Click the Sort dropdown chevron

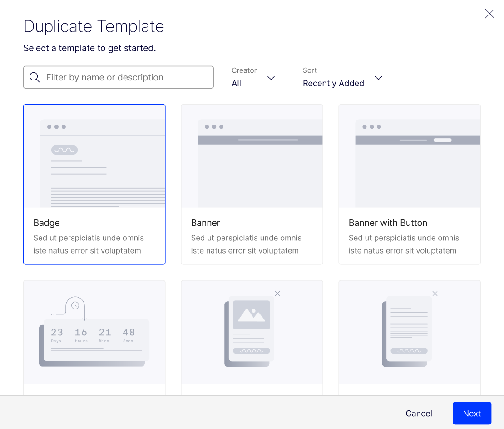click(379, 78)
